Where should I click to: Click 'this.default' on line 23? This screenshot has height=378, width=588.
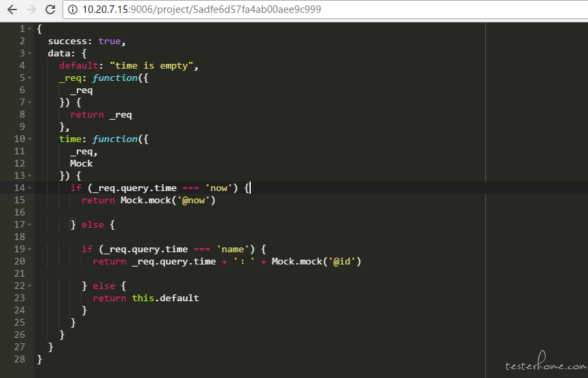[165, 298]
